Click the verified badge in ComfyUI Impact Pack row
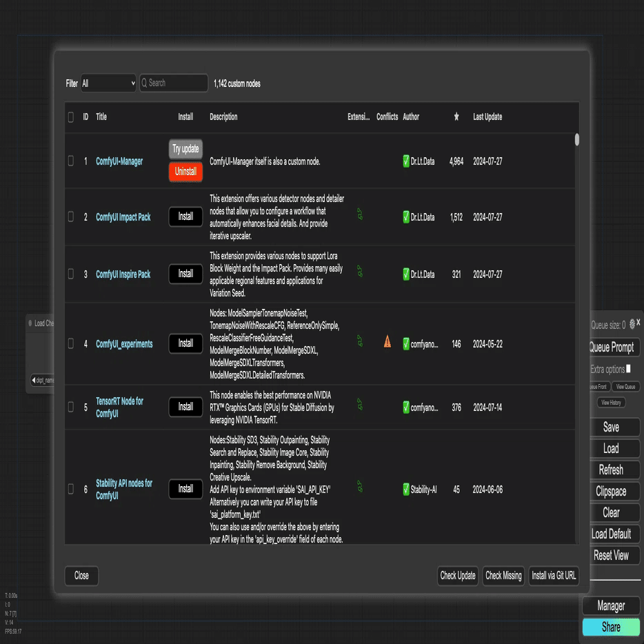Viewport: 644px width, 644px height. tap(406, 217)
